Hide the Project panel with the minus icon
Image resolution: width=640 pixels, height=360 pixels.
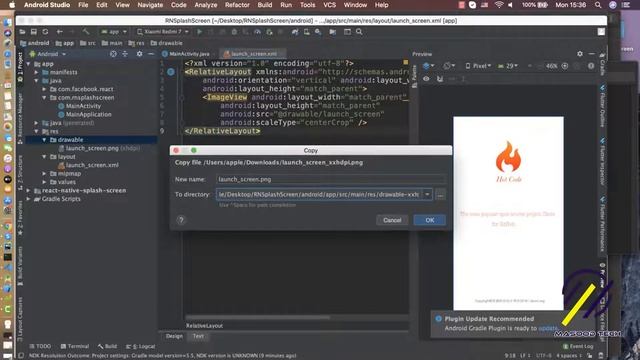tap(151, 54)
